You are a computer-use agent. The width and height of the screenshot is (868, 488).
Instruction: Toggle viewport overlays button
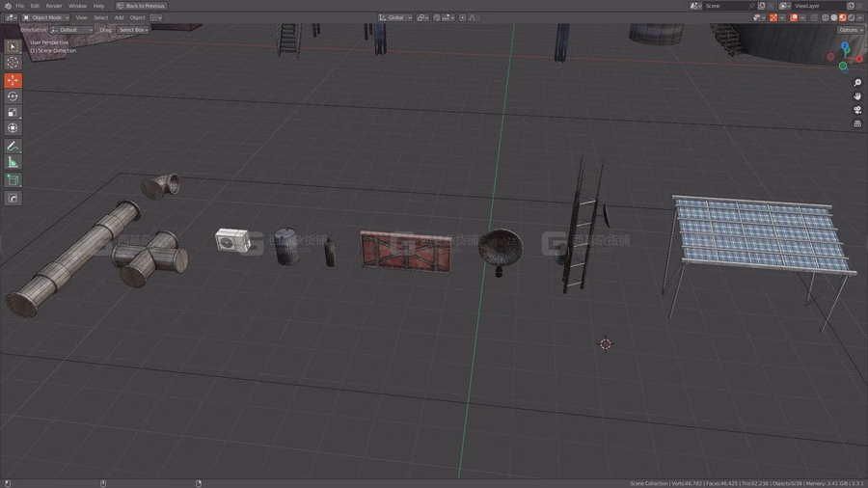click(x=794, y=17)
